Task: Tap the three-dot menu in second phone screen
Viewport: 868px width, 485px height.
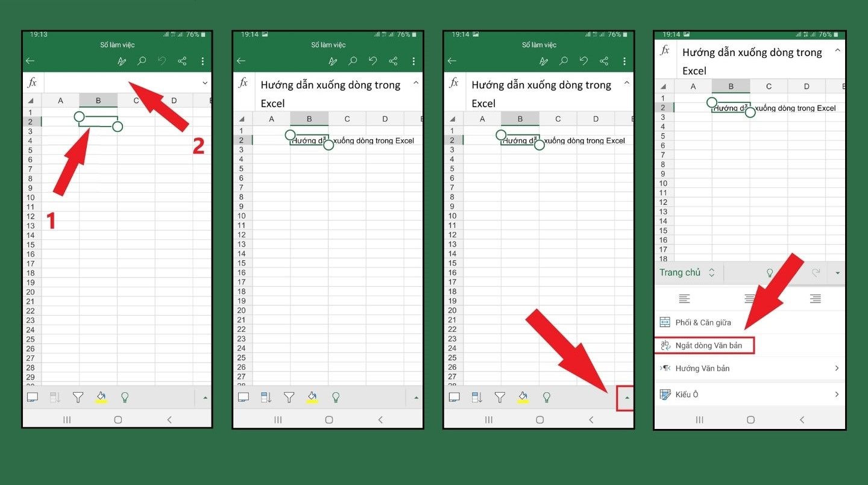Action: [414, 61]
